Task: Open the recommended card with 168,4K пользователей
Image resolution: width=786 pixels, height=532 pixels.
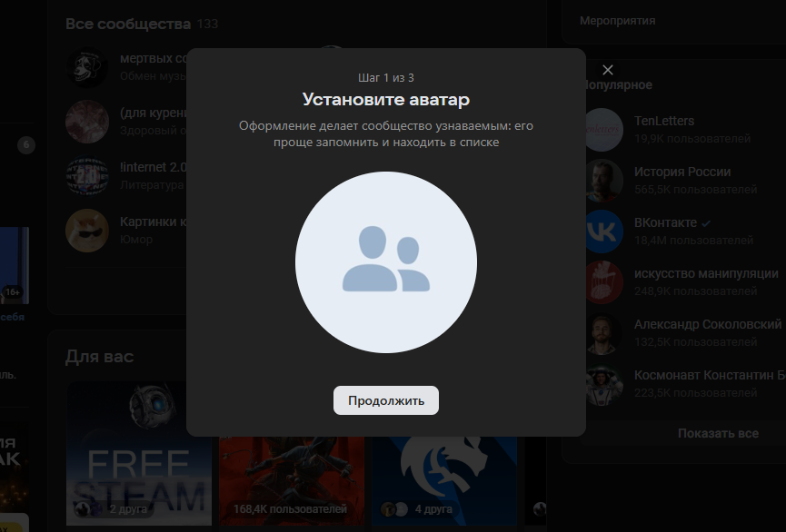Action: [x=292, y=480]
